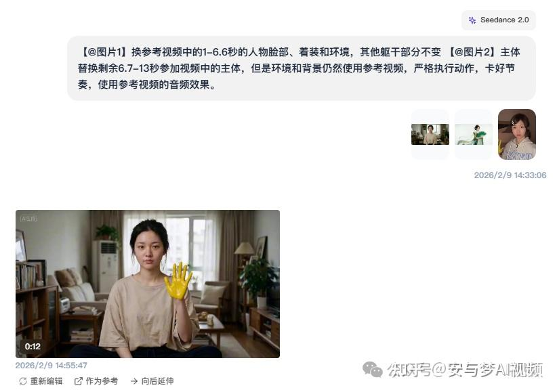Open the green dancer reference image thumbnail
557x392 pixels.
[x=474, y=134]
